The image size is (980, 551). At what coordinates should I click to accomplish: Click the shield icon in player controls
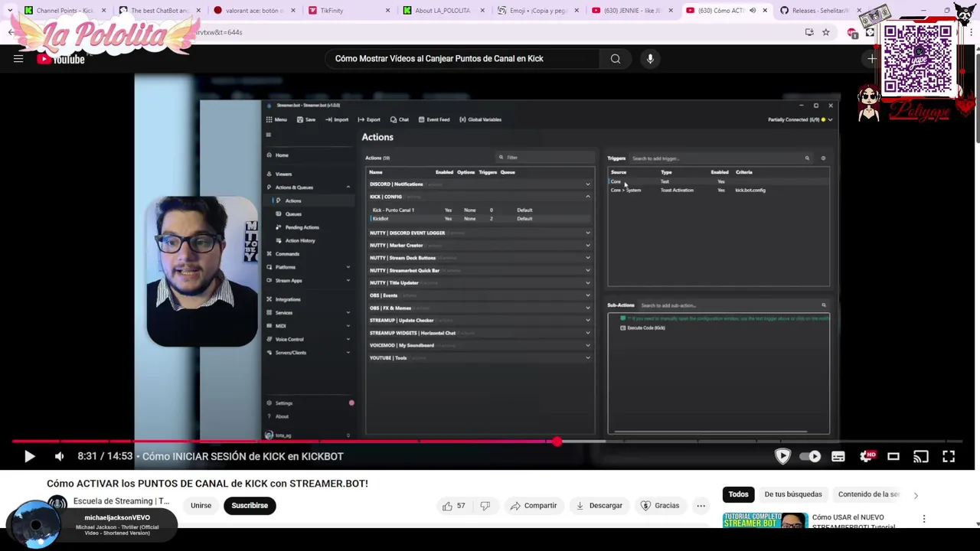[782, 456]
